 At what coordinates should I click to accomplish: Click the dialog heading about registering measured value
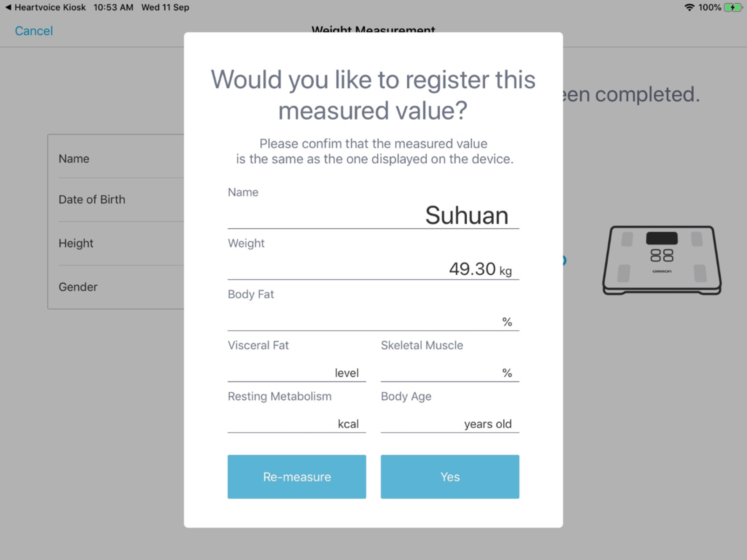[373, 95]
